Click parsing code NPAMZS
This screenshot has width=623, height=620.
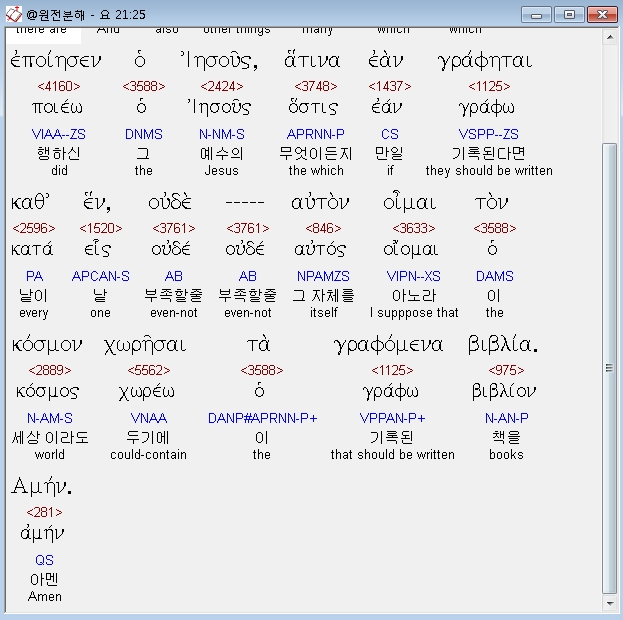point(323,276)
